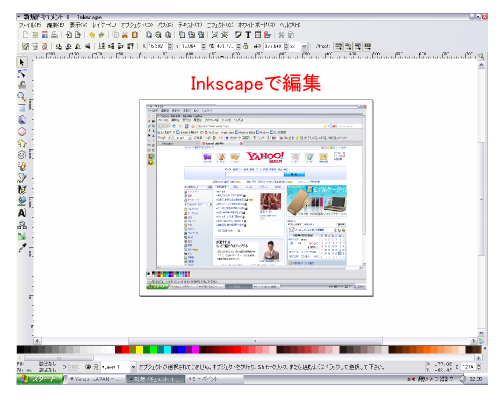Open the 編集 (Edit) menu
Viewport: 500px width, 400px height.
click(55, 25)
